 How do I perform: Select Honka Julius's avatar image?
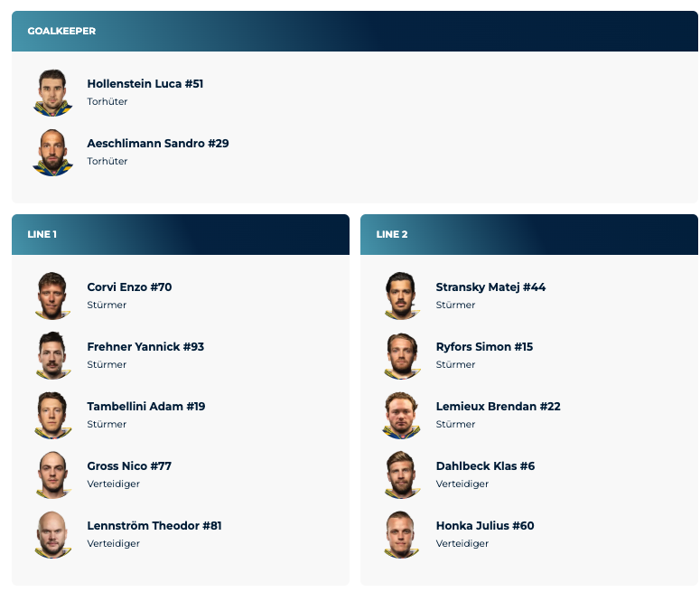pos(402,534)
